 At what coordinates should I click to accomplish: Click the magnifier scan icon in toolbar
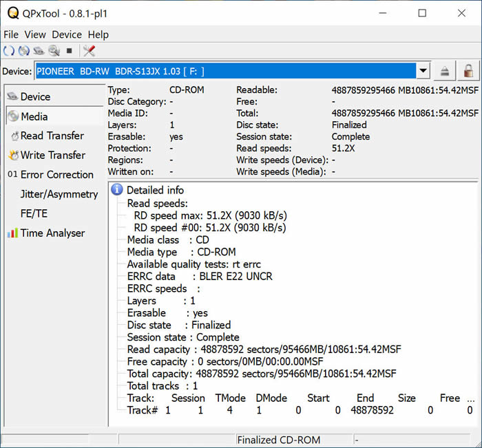[54, 51]
